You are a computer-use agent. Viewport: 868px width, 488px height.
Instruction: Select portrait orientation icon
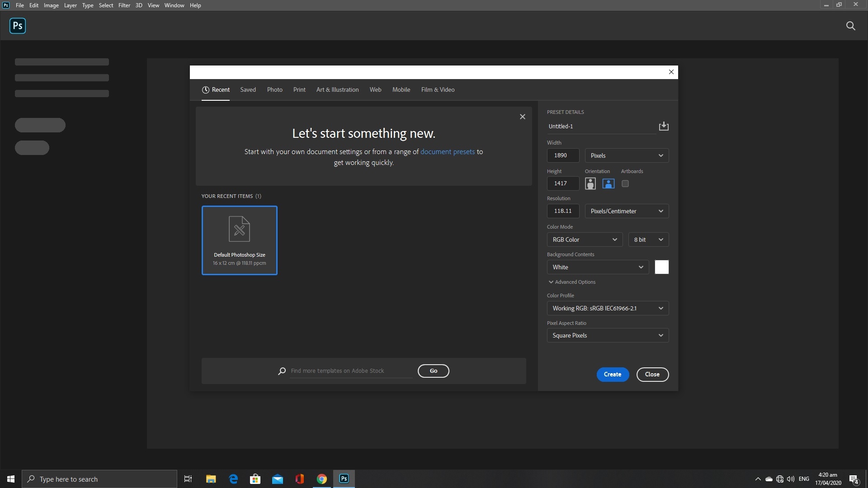pos(590,183)
